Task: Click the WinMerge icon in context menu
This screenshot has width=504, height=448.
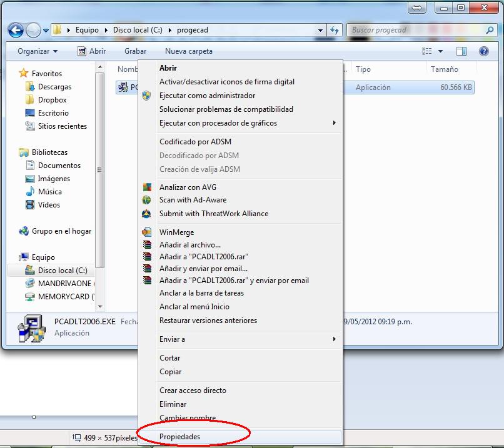Action: tap(146, 232)
